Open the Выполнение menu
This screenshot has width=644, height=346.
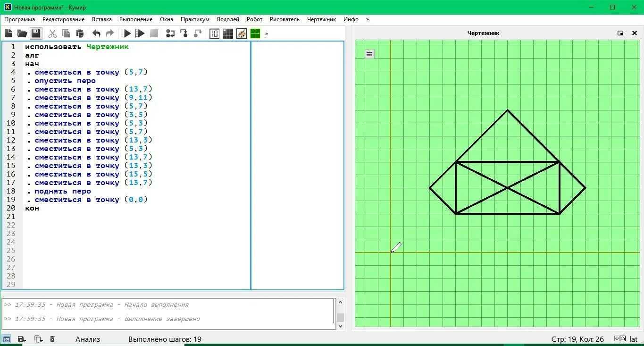[x=136, y=19]
